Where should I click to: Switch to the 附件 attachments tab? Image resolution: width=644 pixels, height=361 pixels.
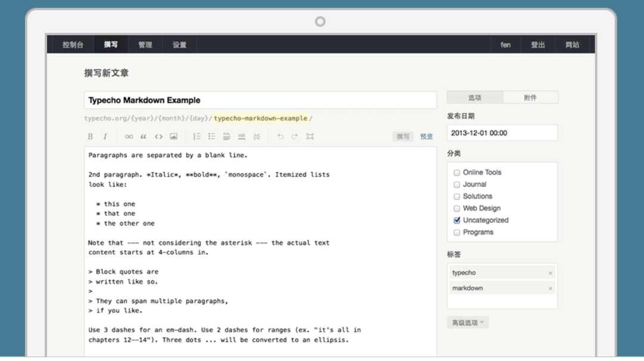click(x=530, y=97)
